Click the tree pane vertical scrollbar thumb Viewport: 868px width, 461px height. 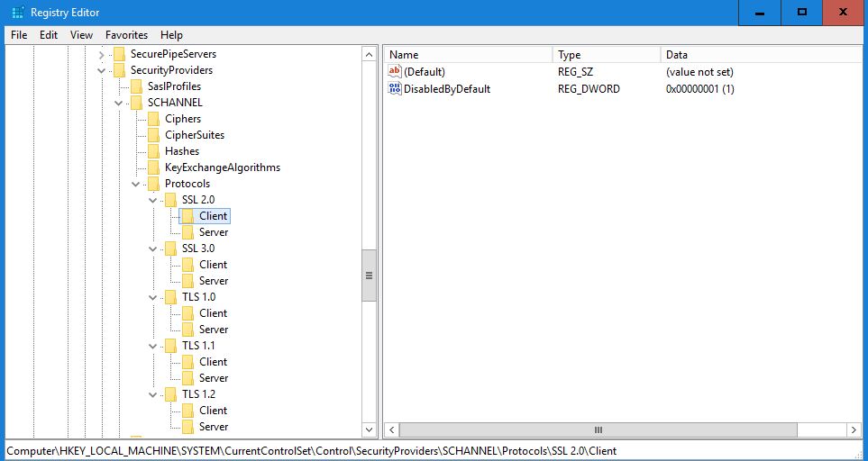pyautogui.click(x=370, y=276)
